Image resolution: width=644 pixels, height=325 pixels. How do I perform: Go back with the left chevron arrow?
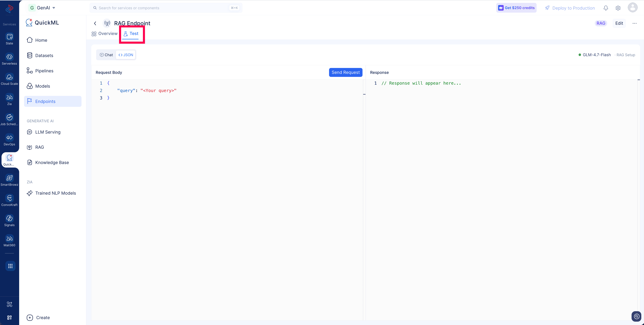(x=95, y=23)
